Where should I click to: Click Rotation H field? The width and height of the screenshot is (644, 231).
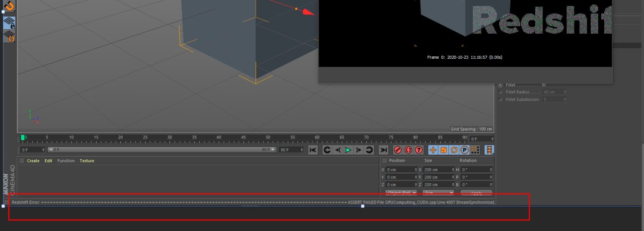tap(476, 170)
